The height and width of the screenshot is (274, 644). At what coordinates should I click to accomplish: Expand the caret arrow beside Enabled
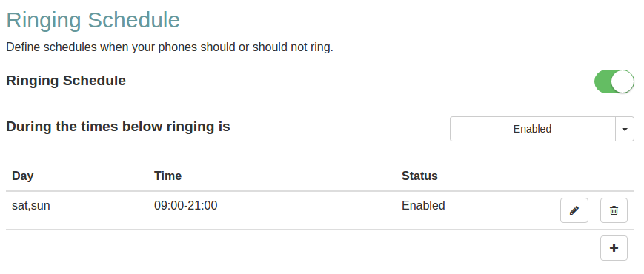(625, 129)
